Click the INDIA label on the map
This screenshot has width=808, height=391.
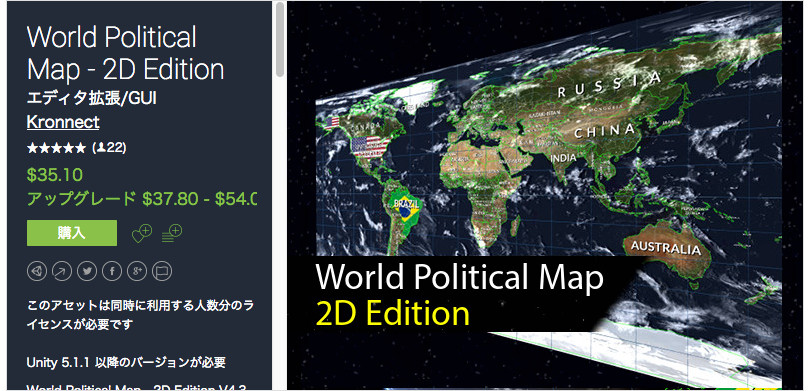coord(563,158)
